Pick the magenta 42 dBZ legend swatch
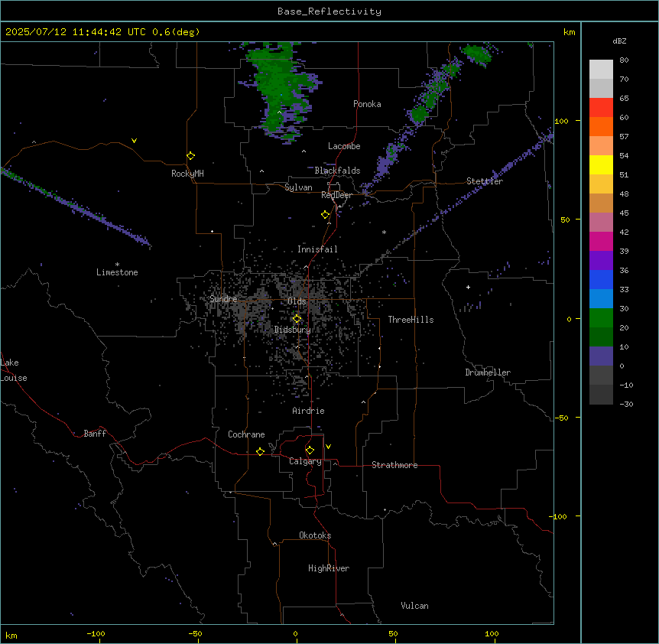Viewport: 659px width, 644px height. [x=601, y=241]
